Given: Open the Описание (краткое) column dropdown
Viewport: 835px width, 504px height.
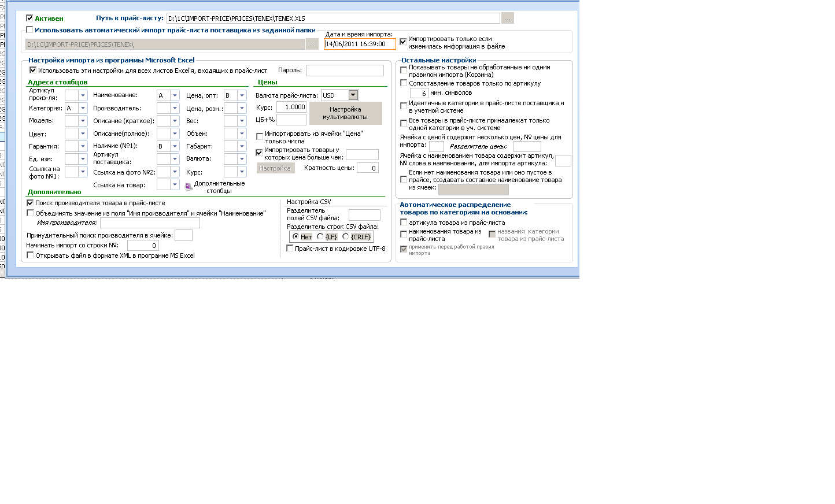Looking at the screenshot, I should [175, 121].
